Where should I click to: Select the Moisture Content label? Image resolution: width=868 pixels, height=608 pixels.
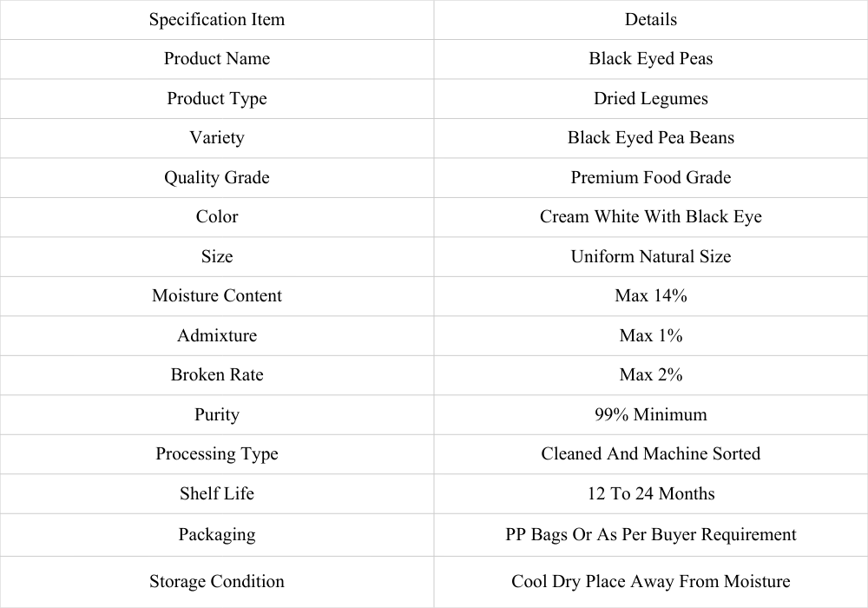pos(217,296)
